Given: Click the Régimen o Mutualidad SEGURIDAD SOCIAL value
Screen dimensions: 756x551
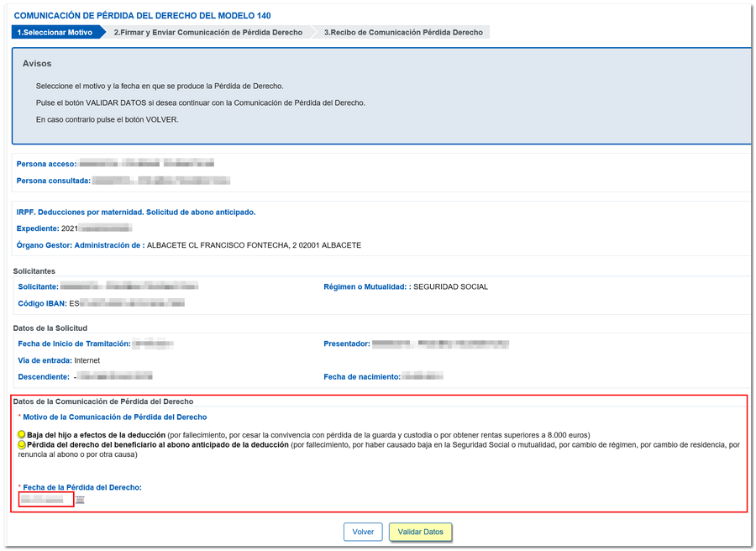Looking at the screenshot, I should point(450,287).
